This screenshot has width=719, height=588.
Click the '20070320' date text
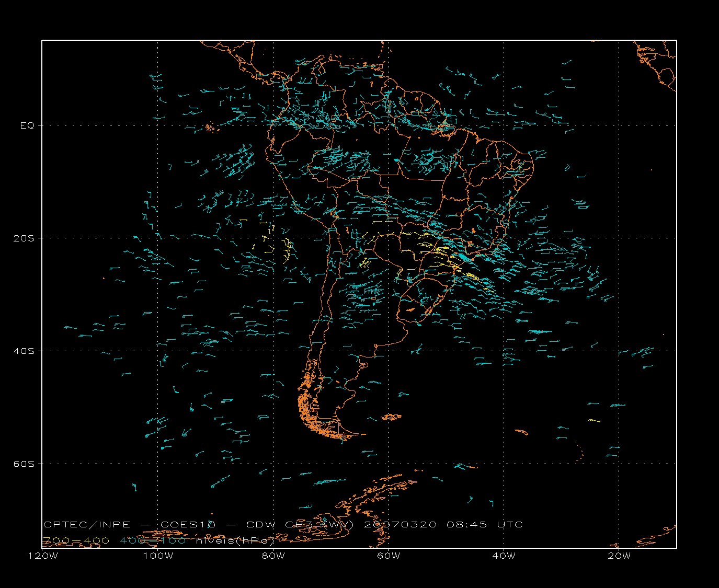pos(400,525)
